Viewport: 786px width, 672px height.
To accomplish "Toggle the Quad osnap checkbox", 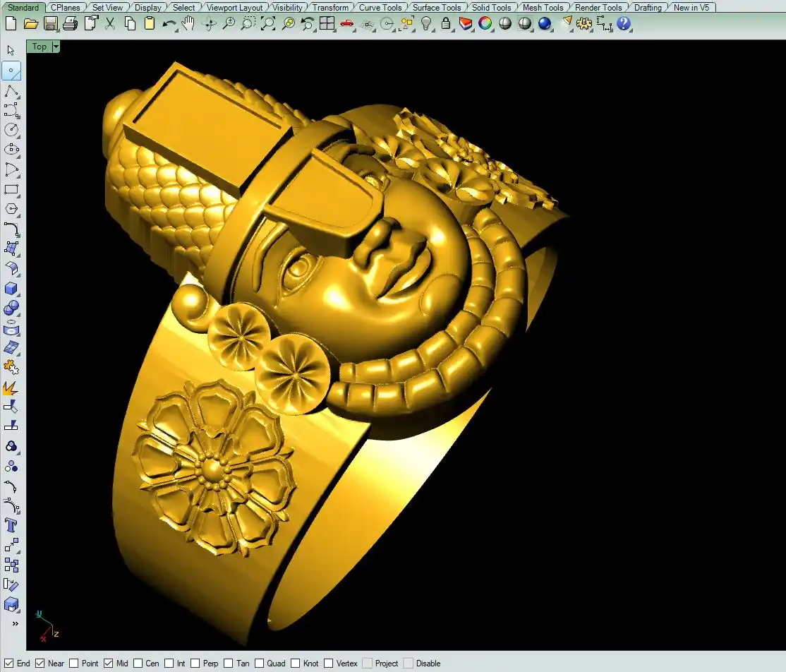I will [x=259, y=664].
